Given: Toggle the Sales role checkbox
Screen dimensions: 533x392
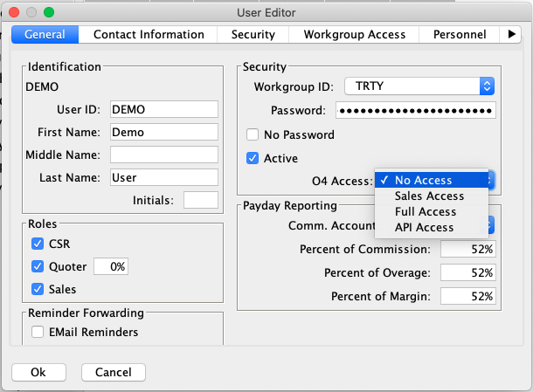Looking at the screenshot, I should tap(38, 289).
